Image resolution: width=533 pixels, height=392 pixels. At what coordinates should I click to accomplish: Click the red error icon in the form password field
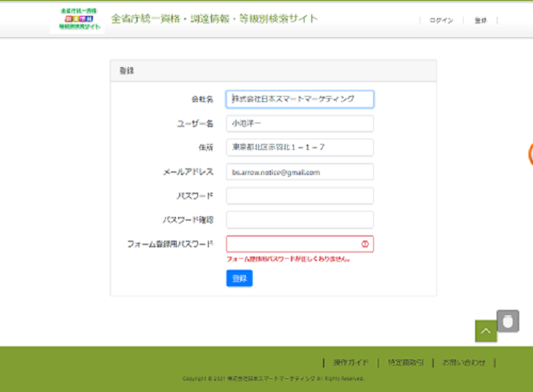coord(365,244)
